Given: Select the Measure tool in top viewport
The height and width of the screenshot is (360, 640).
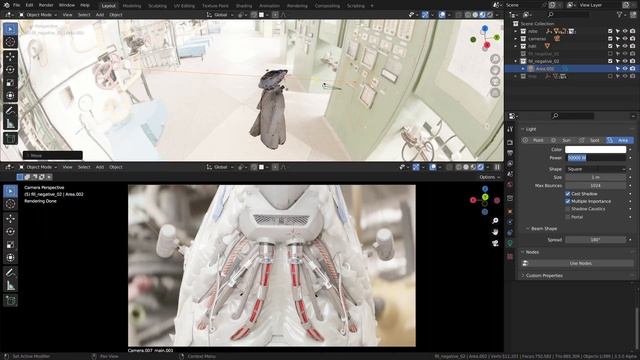Looking at the screenshot, I should [x=11, y=123].
